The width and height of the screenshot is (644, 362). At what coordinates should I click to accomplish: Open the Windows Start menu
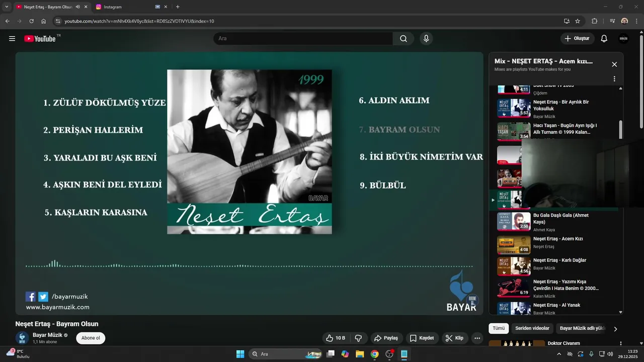click(240, 354)
